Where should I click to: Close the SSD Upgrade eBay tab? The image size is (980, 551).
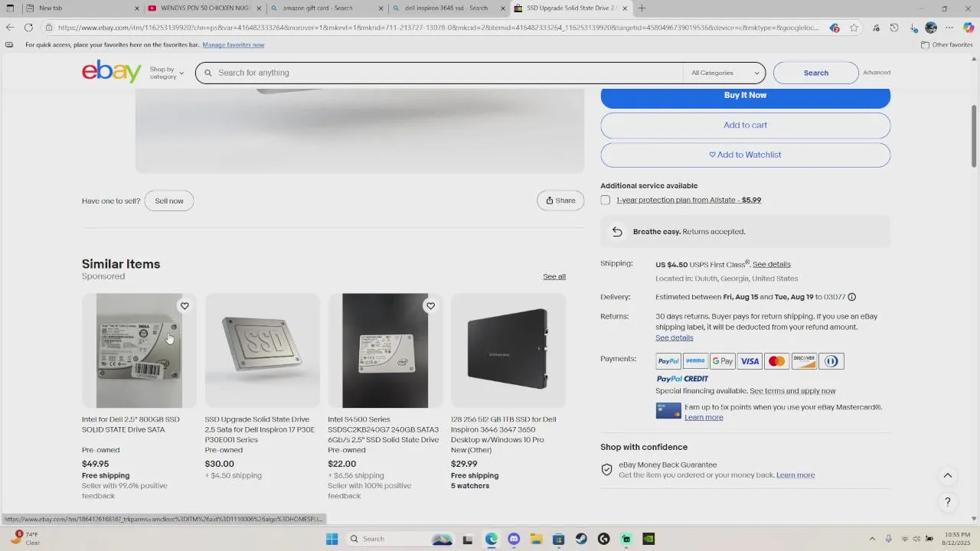coord(625,8)
